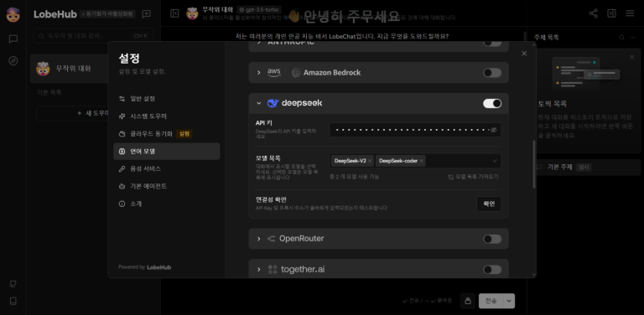Open the chat icon in left sidebar
Screen dimensions: 644x315
point(13,39)
